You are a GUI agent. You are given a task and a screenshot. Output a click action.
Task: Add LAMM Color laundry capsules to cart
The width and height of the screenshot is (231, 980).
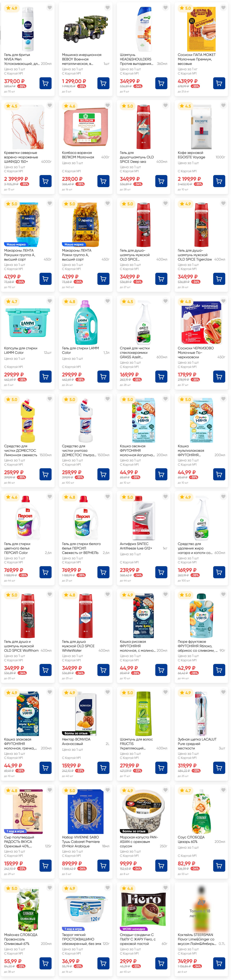[46, 377]
